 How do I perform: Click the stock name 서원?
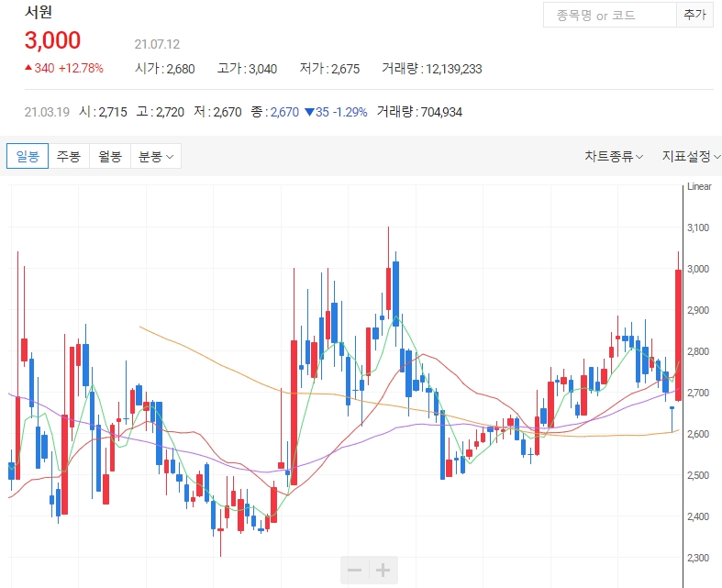pos(39,12)
